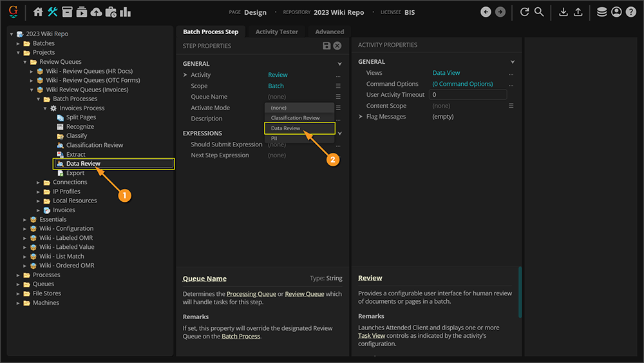This screenshot has height=363, width=644.
Task: Select the Data Review step in tree
Action: tap(83, 164)
